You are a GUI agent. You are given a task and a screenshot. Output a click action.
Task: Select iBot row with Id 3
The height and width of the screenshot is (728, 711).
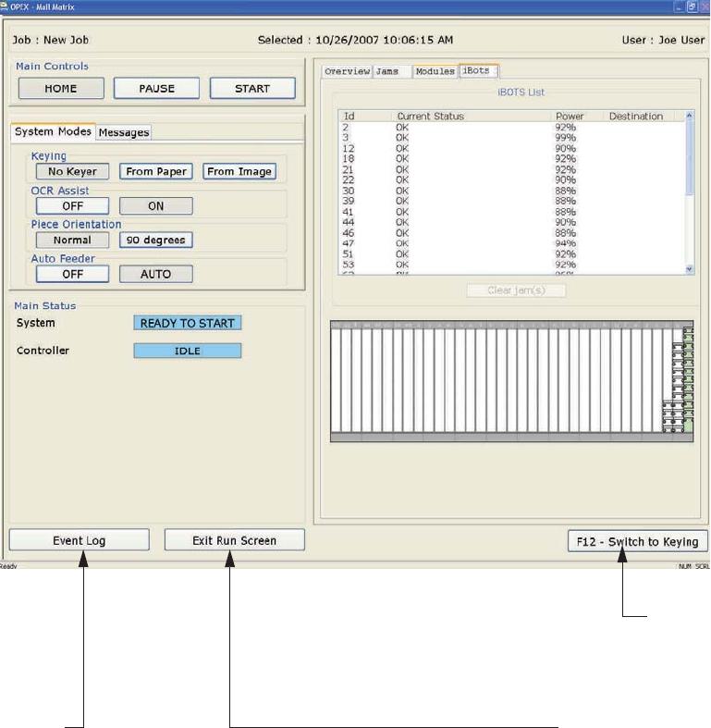512,138
